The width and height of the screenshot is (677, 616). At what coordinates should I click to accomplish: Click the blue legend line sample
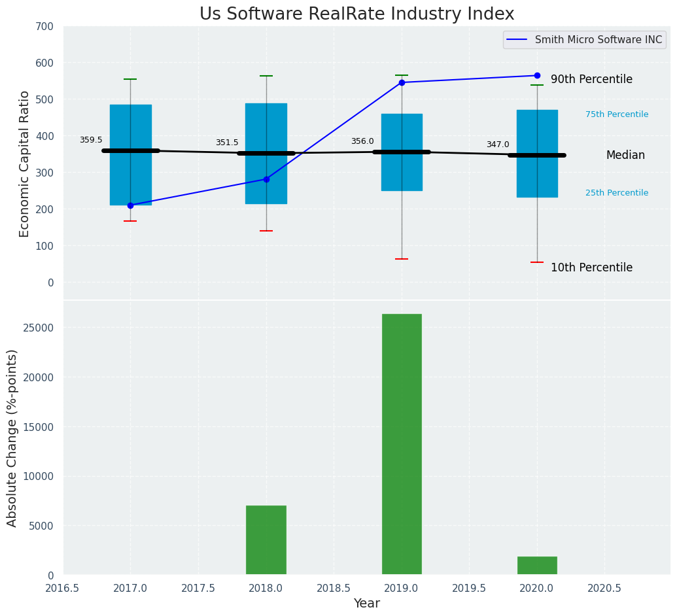[x=518, y=40]
